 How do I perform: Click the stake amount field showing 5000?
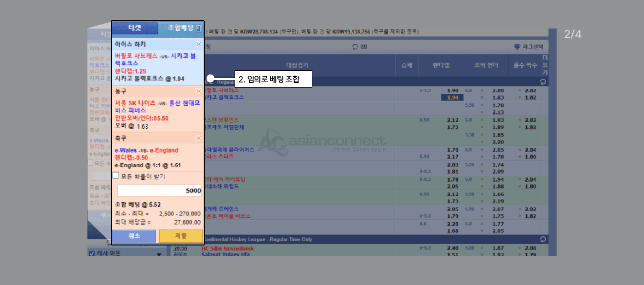[x=159, y=191]
